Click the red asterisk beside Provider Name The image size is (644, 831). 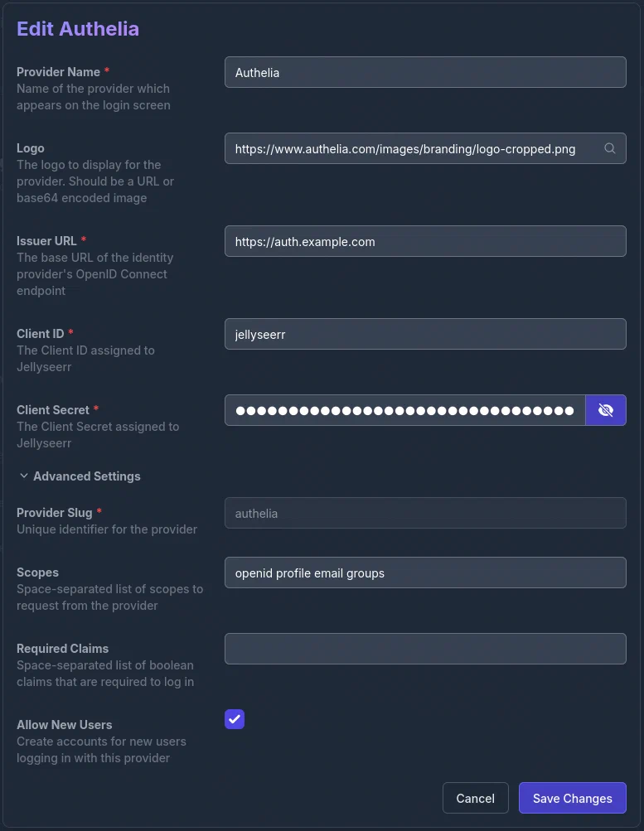pyautogui.click(x=106, y=70)
